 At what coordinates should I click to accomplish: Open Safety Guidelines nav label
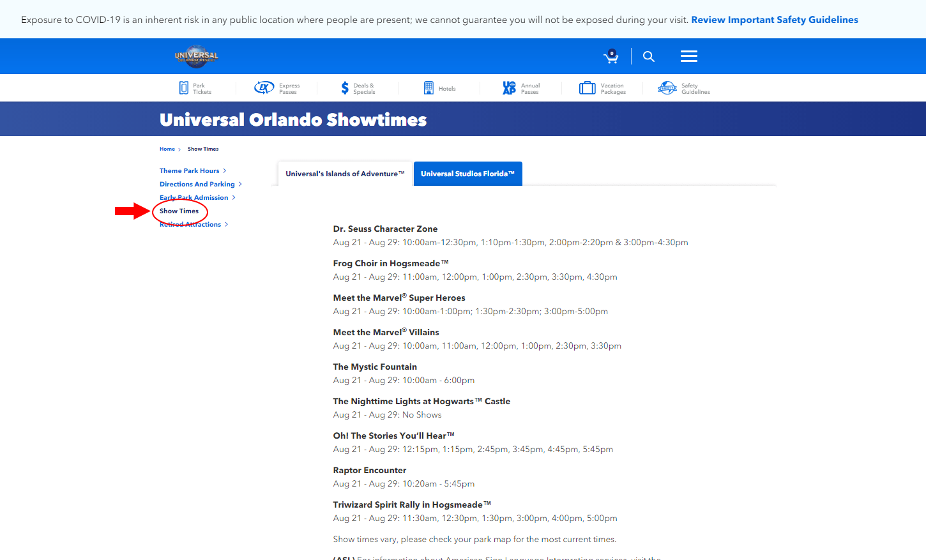(x=695, y=89)
